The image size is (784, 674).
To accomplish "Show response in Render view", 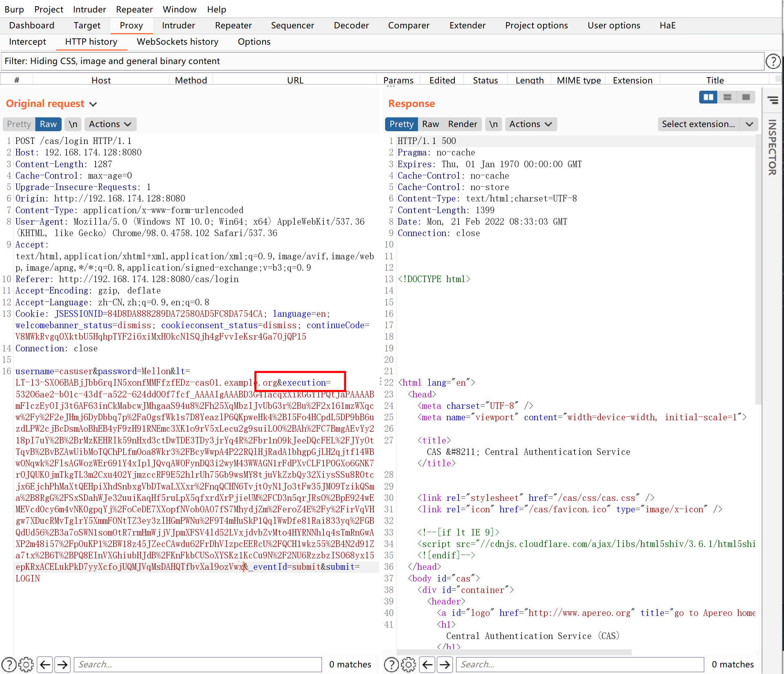I will pyautogui.click(x=462, y=124).
